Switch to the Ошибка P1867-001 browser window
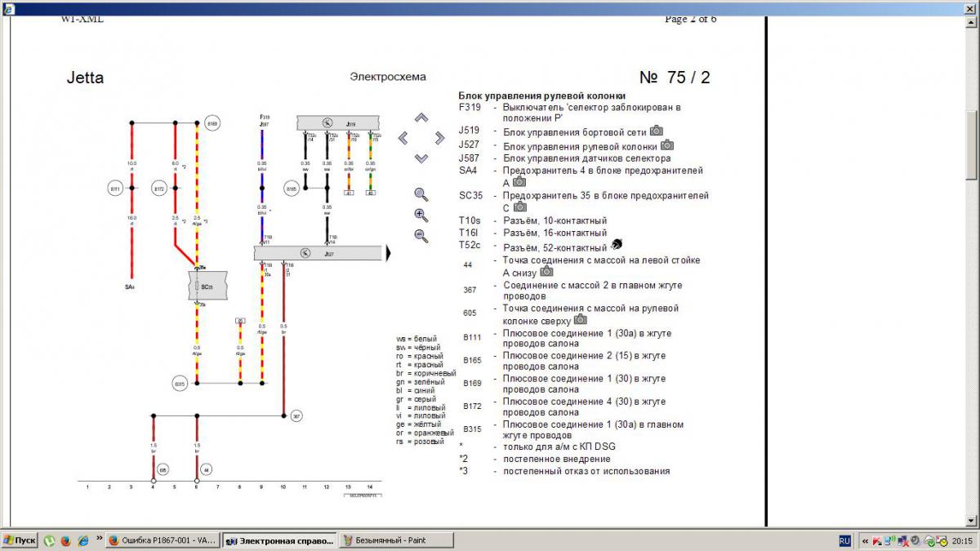 coord(163,540)
